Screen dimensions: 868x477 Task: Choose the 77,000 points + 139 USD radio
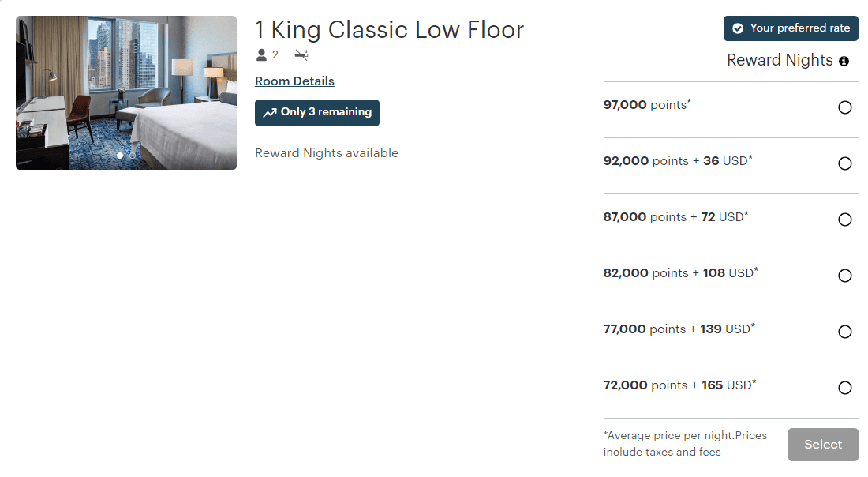coord(845,332)
